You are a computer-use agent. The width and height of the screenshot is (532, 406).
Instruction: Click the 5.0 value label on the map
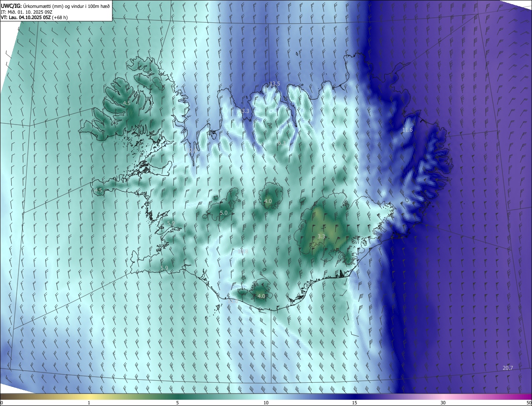click(223, 213)
